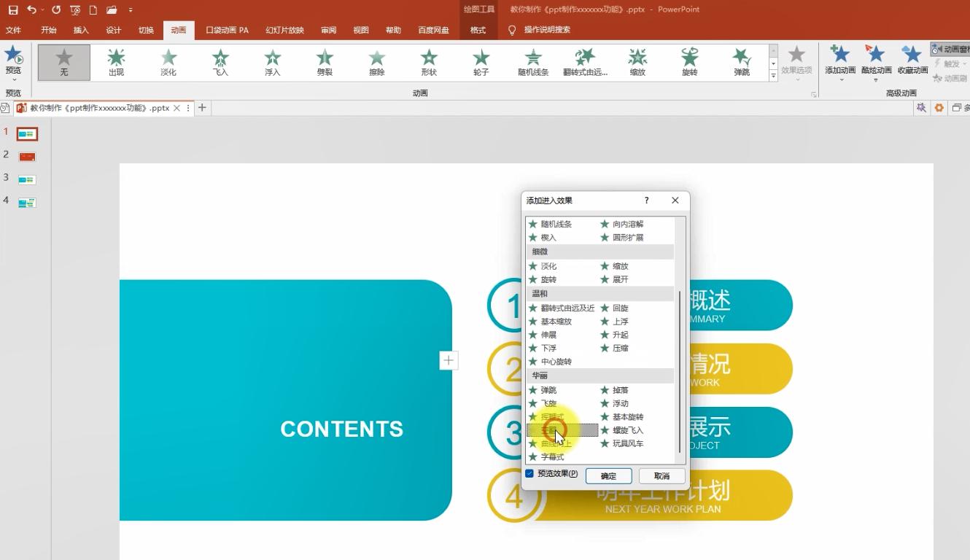Apply the 飞入 (Fly In) animation
Image resolution: width=970 pixels, height=560 pixels.
click(220, 62)
